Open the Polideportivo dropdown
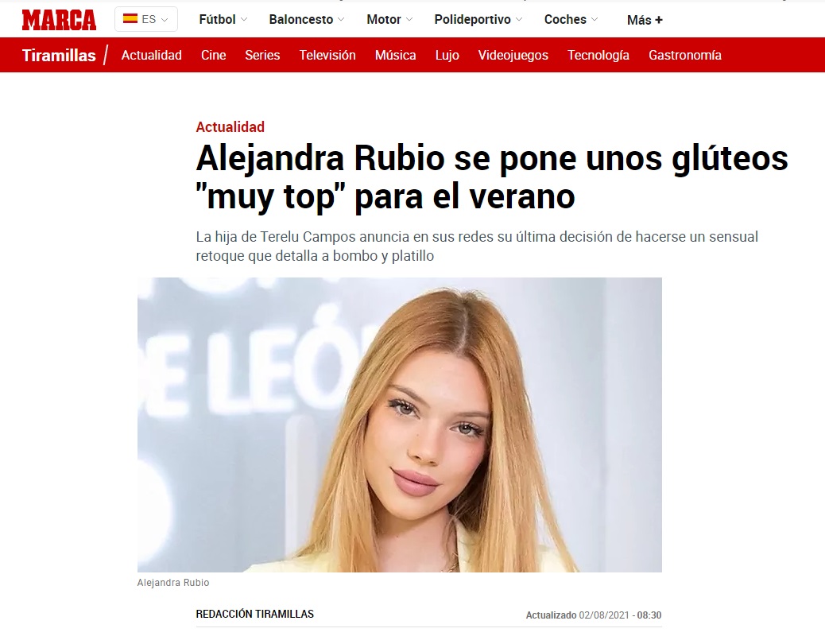 point(478,19)
